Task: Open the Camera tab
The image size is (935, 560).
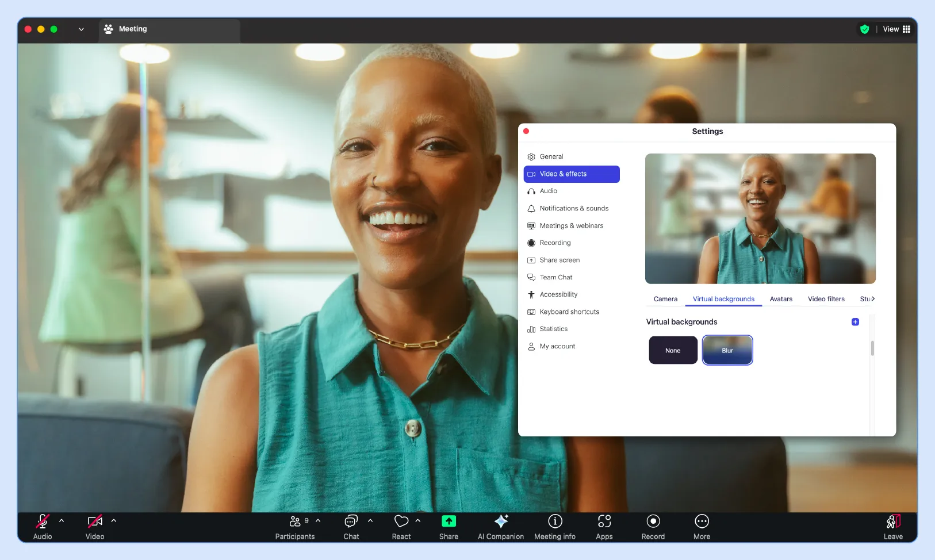Action: click(665, 299)
